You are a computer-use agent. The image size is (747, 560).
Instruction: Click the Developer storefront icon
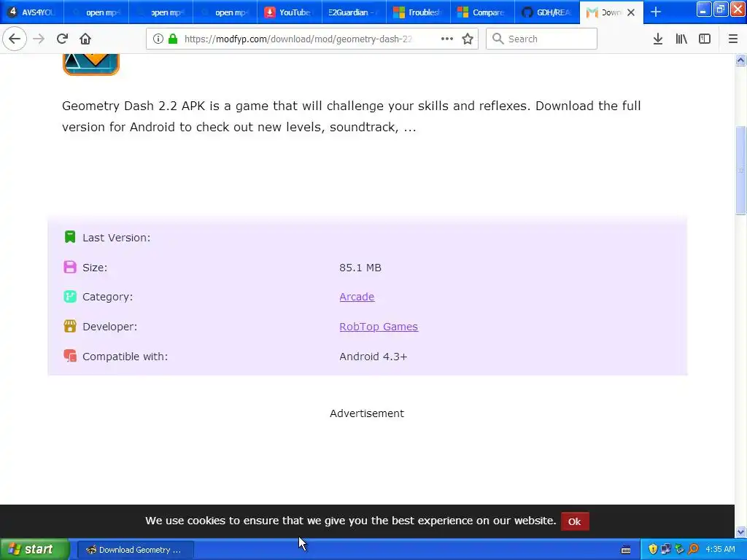70,326
